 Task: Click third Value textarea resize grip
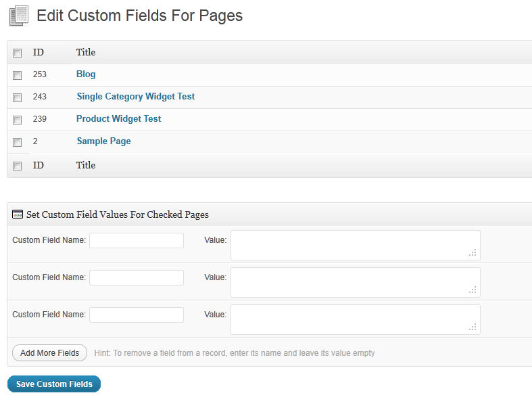[x=473, y=327]
